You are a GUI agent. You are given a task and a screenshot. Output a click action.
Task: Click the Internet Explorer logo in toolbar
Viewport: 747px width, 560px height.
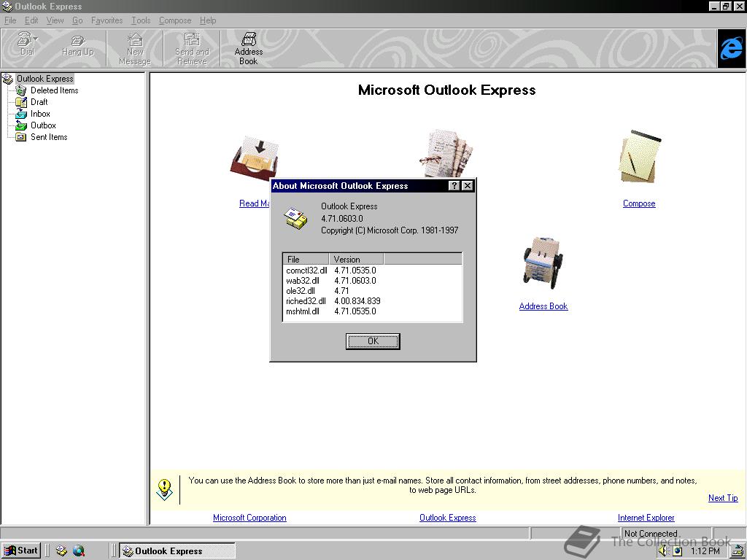[x=731, y=48]
